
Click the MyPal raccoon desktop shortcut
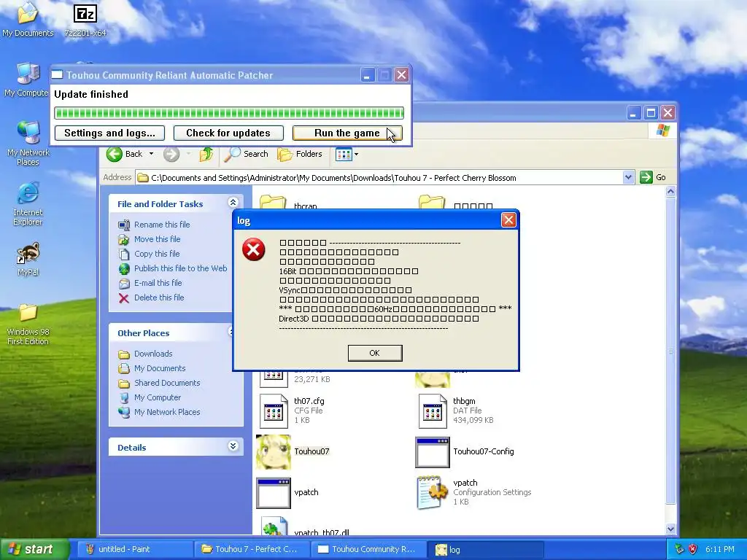[28, 259]
